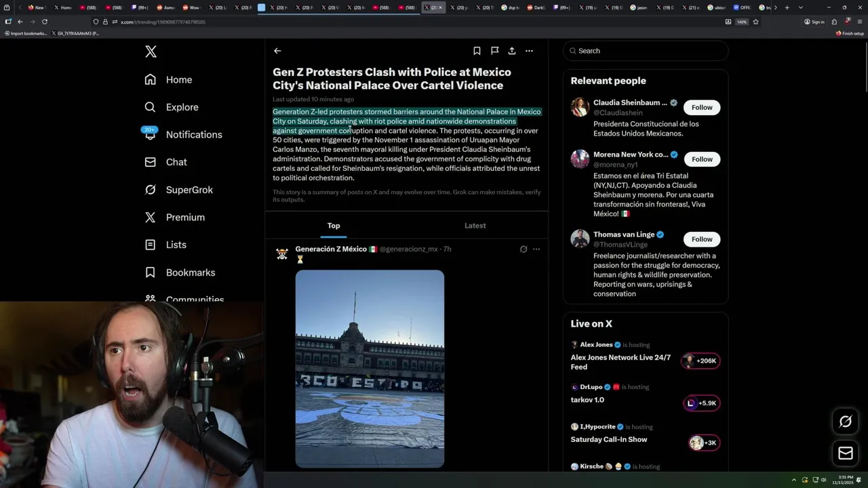The image size is (868, 488).
Task: Open a new browser tab
Action: tap(787, 7)
